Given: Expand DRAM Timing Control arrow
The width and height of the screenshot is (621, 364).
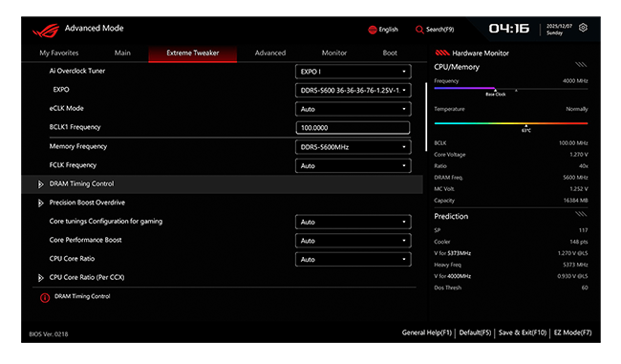Looking at the screenshot, I should point(40,184).
